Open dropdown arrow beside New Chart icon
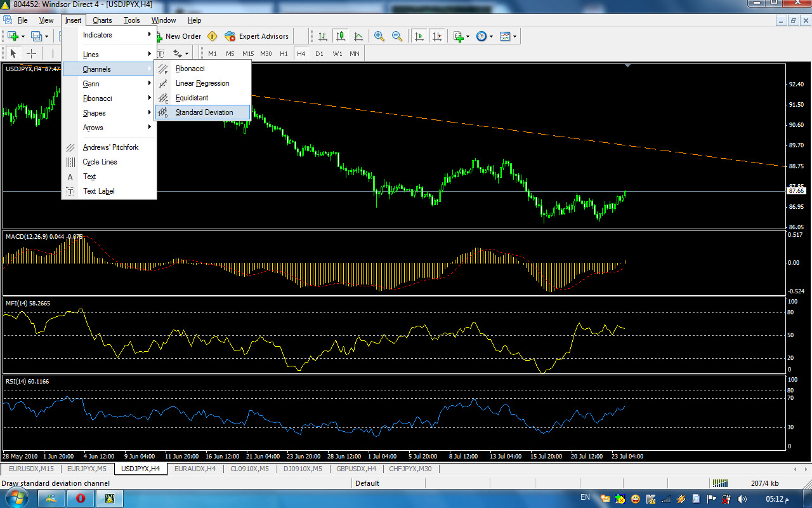The width and height of the screenshot is (812, 508). (23, 36)
